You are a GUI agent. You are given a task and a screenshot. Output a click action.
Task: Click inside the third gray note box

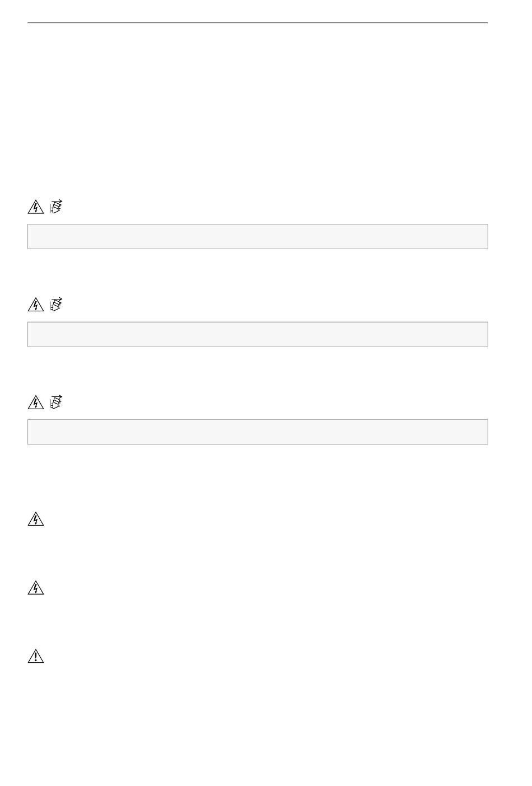258,432
